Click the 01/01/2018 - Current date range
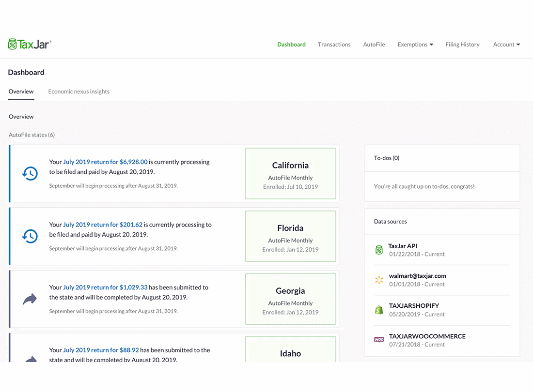 pos(417,285)
